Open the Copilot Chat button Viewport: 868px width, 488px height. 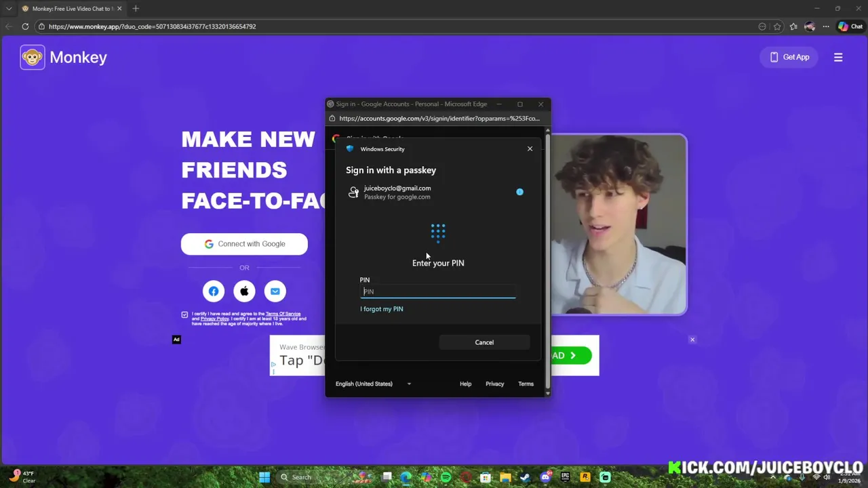click(851, 26)
